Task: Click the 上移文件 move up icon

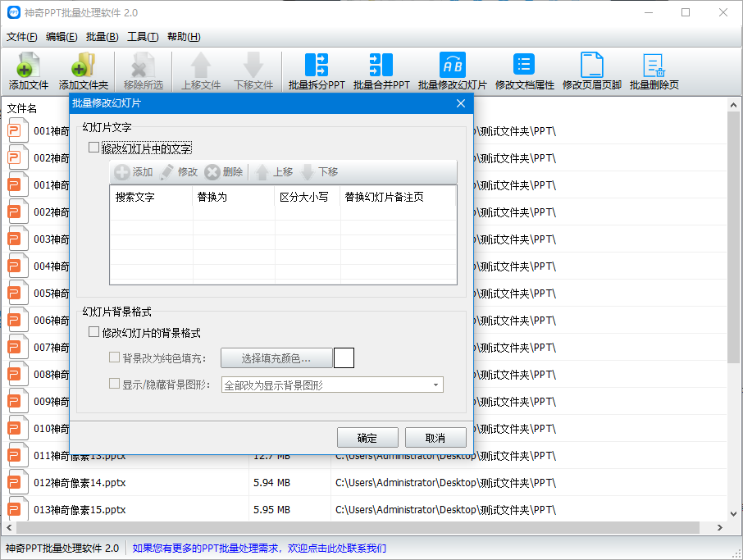Action: coord(201,65)
